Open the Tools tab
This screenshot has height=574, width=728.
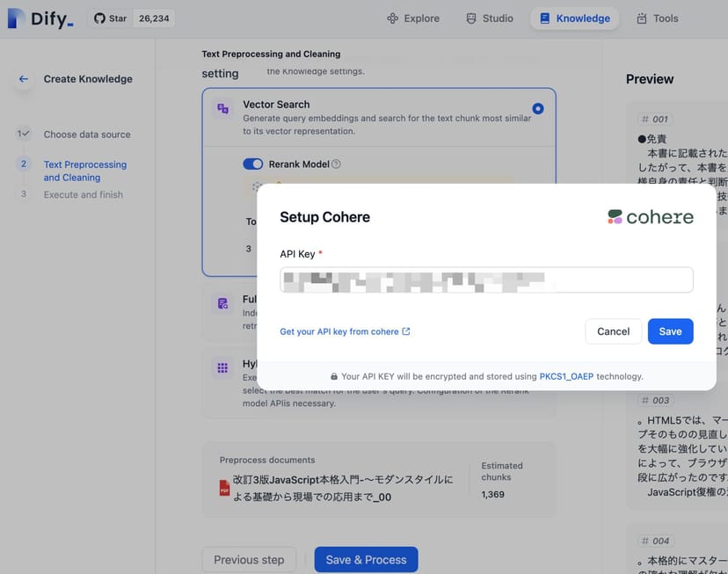(657, 18)
